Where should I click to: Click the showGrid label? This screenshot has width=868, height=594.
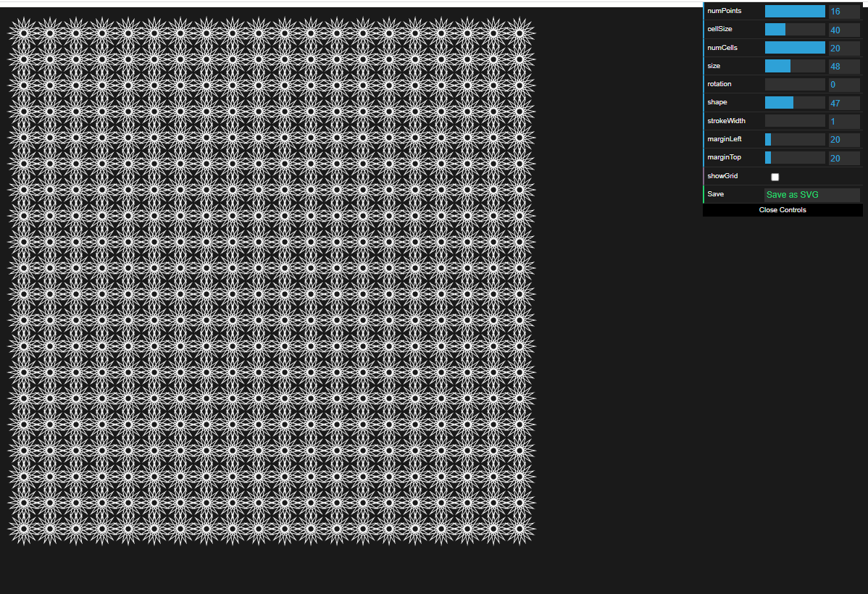[x=722, y=175]
